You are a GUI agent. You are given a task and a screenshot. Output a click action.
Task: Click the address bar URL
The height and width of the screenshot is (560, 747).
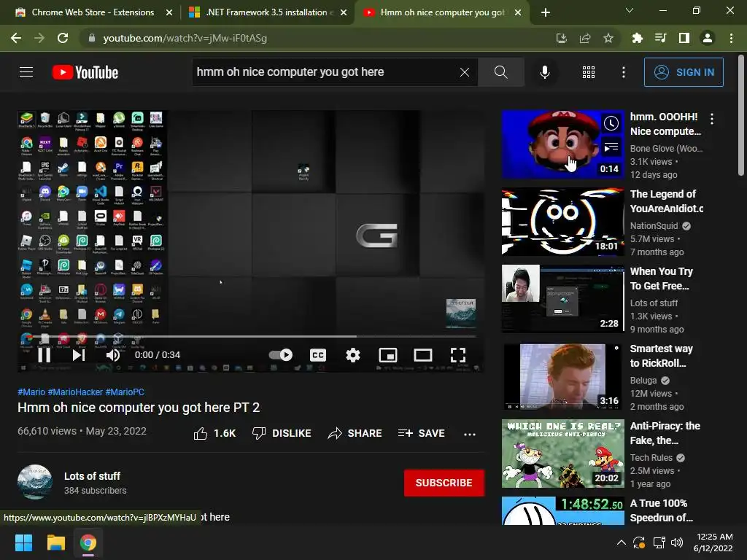click(x=185, y=38)
